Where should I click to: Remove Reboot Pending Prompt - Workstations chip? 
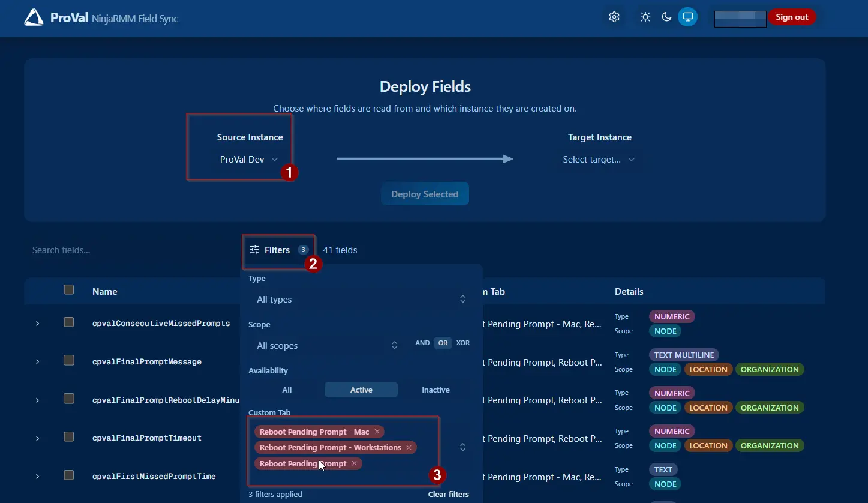coord(409,447)
